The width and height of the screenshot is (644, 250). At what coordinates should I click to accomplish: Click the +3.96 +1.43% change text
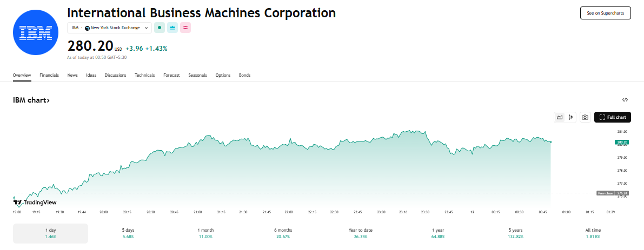[x=146, y=49]
